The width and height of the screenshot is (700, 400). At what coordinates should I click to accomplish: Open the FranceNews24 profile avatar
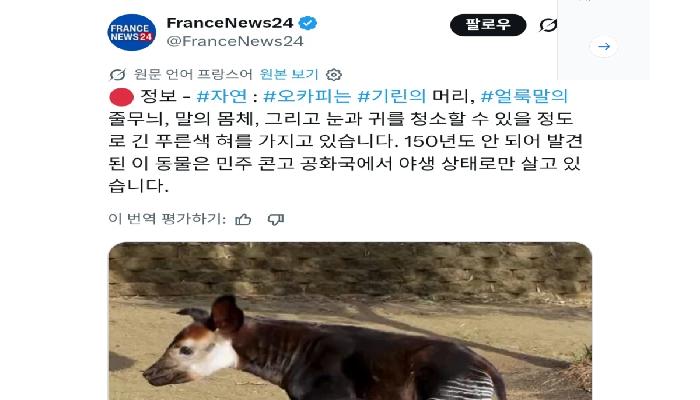coord(132,32)
